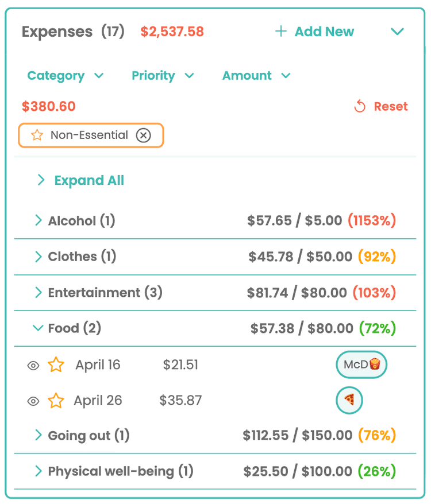
Task: Open the Category filter dropdown
Action: [x=65, y=75]
